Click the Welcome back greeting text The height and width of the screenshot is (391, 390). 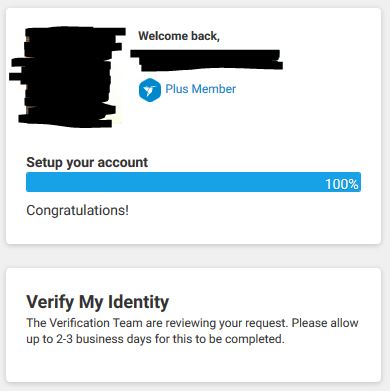point(179,36)
